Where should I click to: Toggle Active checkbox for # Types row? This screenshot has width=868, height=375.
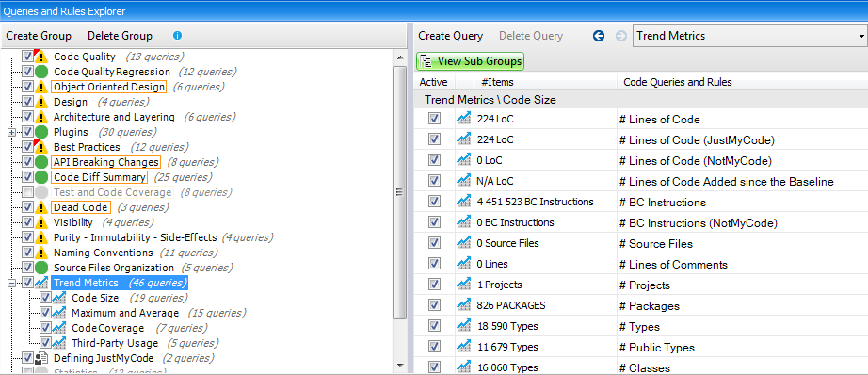tap(435, 326)
